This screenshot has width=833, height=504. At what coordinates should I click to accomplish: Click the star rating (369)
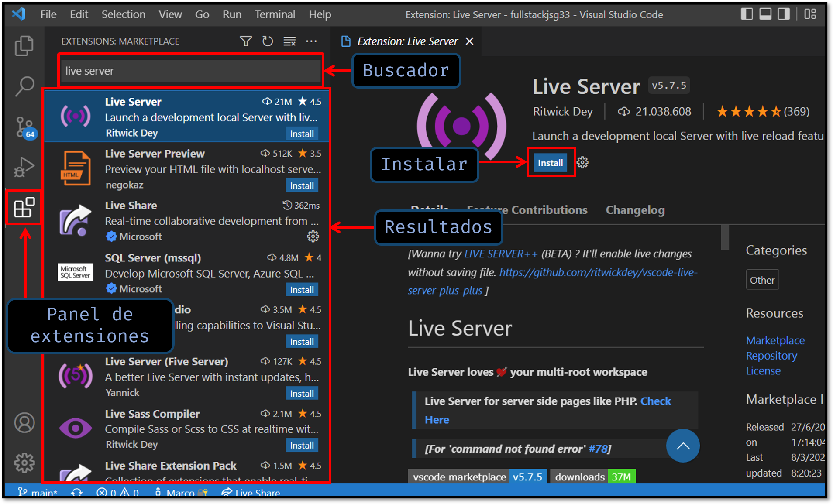763,112
